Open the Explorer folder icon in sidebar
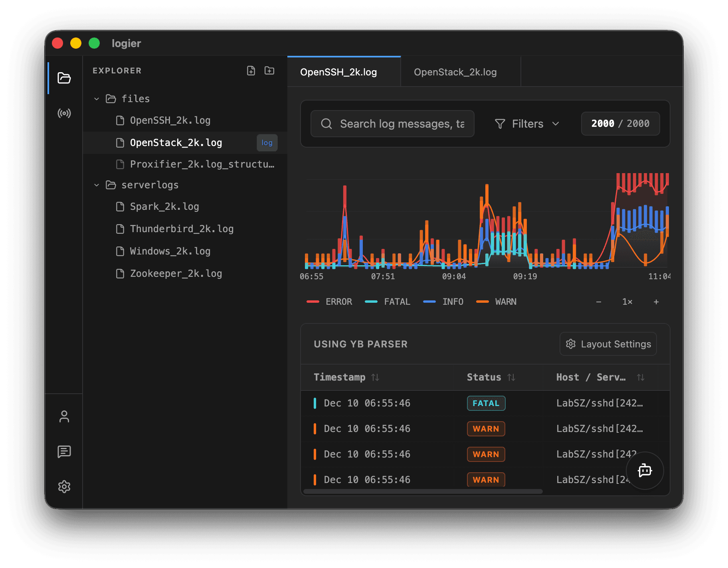 pos(64,78)
